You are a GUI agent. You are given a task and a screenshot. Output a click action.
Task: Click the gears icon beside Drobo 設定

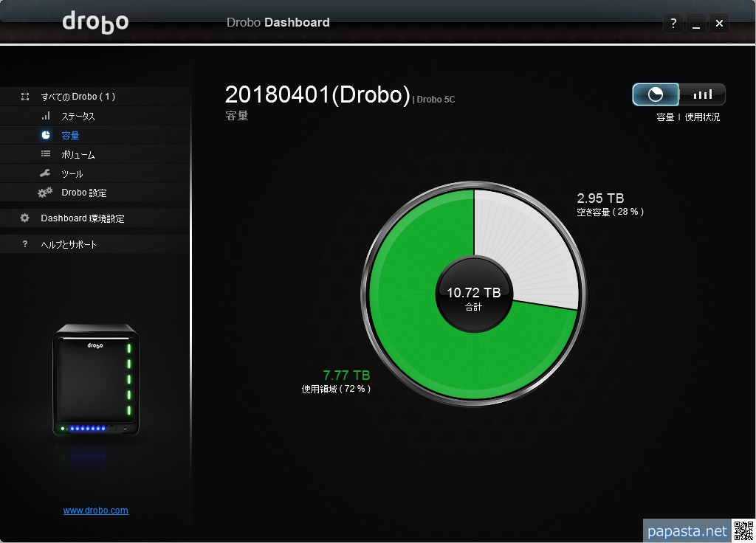[x=45, y=193]
